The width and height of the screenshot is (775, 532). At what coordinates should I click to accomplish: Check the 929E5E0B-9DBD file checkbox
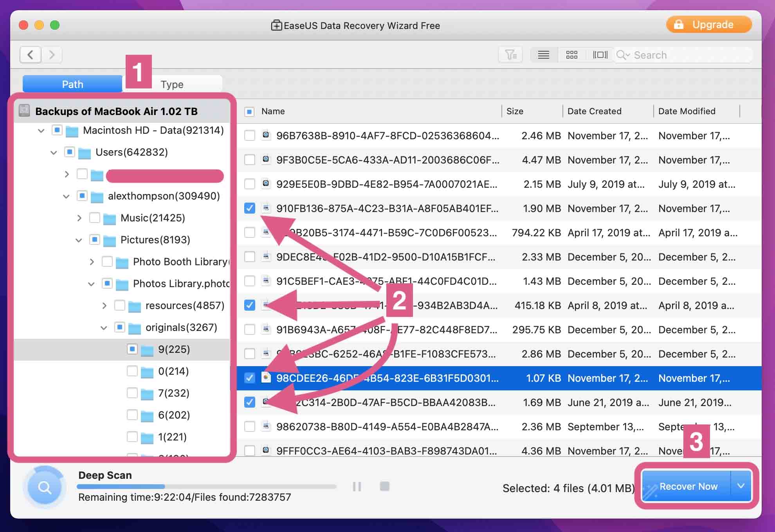(x=249, y=184)
